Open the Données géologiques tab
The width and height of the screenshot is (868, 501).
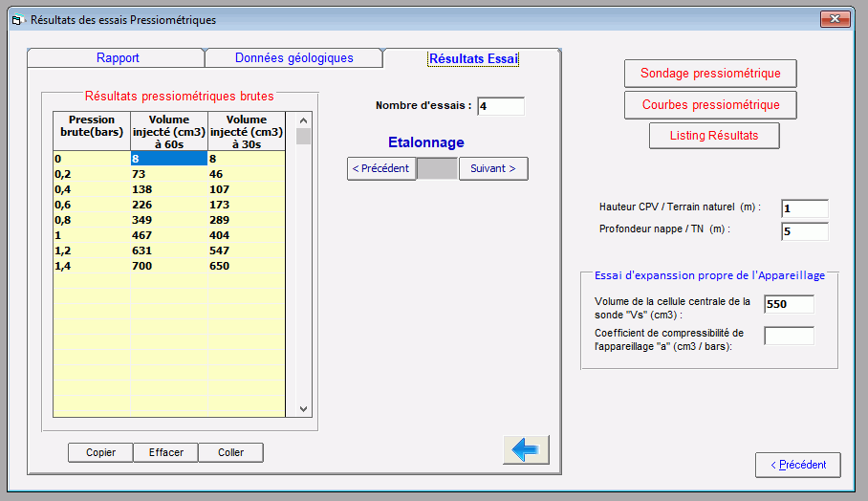(294, 58)
